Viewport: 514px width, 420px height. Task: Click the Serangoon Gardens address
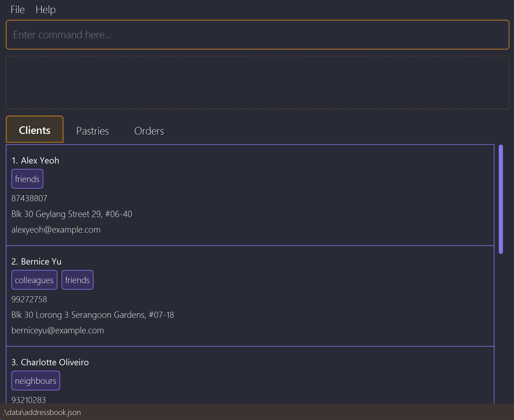(93, 315)
